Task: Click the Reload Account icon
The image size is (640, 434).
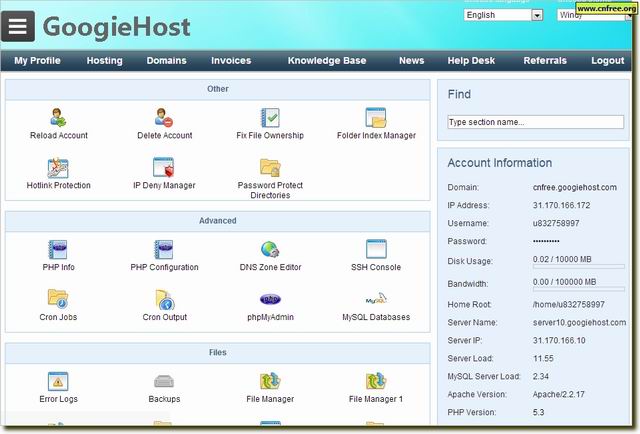Action: point(58,118)
